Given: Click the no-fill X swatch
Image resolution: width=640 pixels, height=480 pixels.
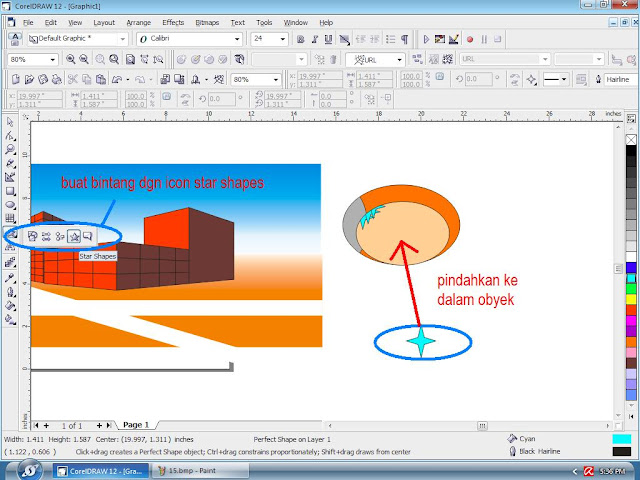Looking at the screenshot, I should tap(631, 140).
